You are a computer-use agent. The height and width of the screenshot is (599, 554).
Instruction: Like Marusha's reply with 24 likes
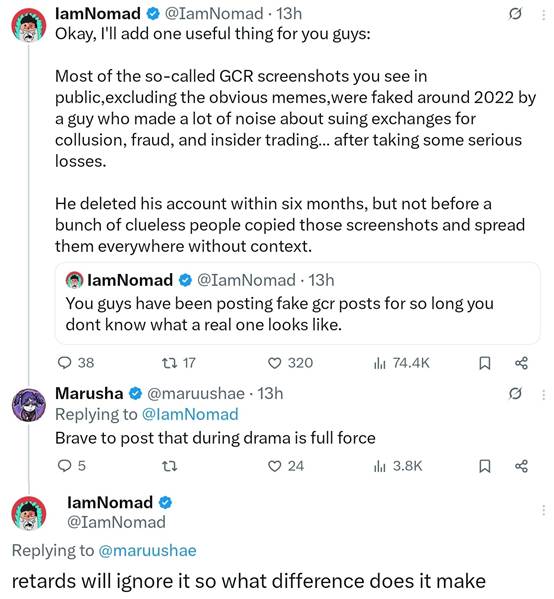[285, 466]
